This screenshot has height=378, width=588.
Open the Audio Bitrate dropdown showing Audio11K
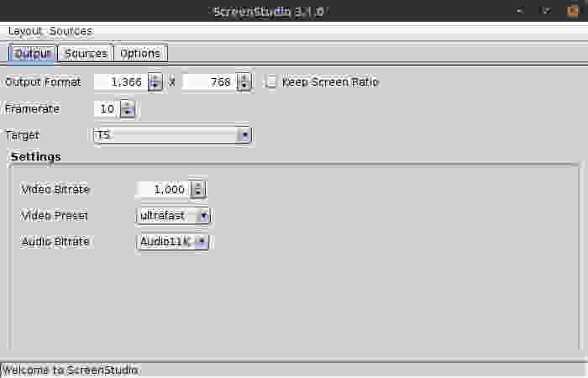[x=172, y=242]
